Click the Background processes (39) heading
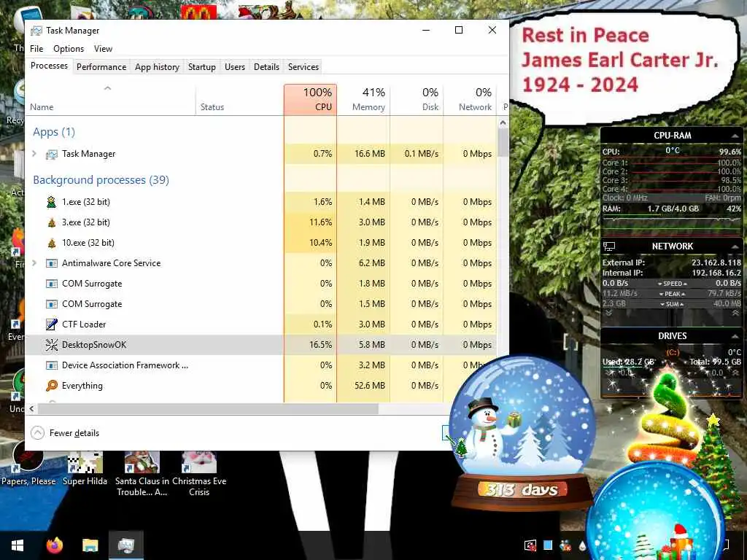Viewport: 747px width, 560px height. pyautogui.click(x=101, y=180)
